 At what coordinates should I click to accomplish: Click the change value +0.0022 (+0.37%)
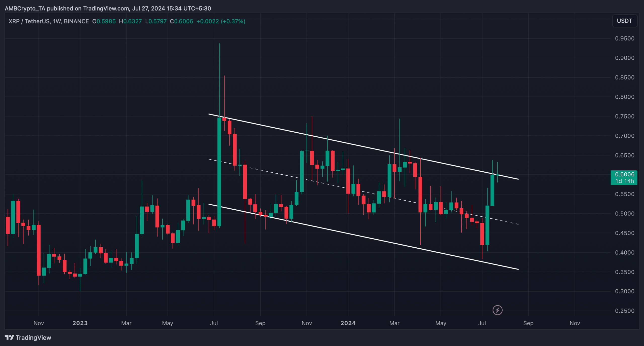click(221, 21)
